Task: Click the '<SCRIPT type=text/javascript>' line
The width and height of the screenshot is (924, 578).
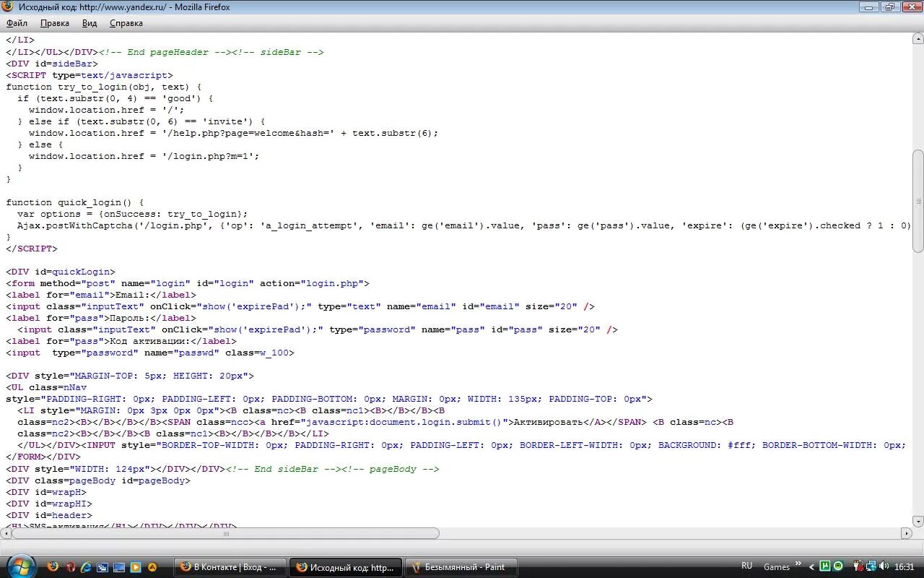Action: pyautogui.click(x=90, y=75)
